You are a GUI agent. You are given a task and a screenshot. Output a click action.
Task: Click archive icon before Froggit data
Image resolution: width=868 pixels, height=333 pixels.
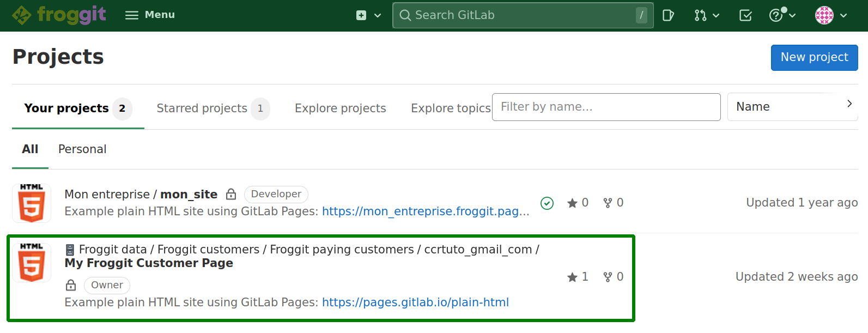(x=70, y=250)
